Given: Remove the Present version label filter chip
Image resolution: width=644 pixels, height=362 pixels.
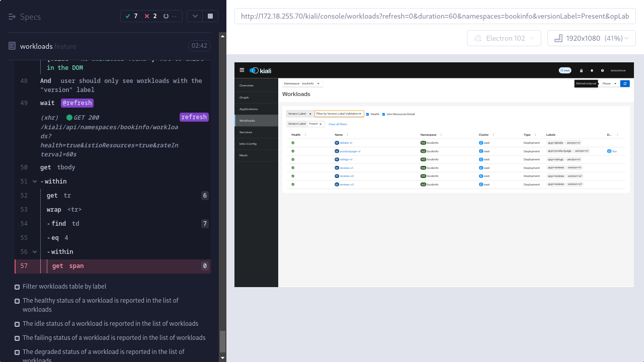Looking at the screenshot, I should click(320, 124).
